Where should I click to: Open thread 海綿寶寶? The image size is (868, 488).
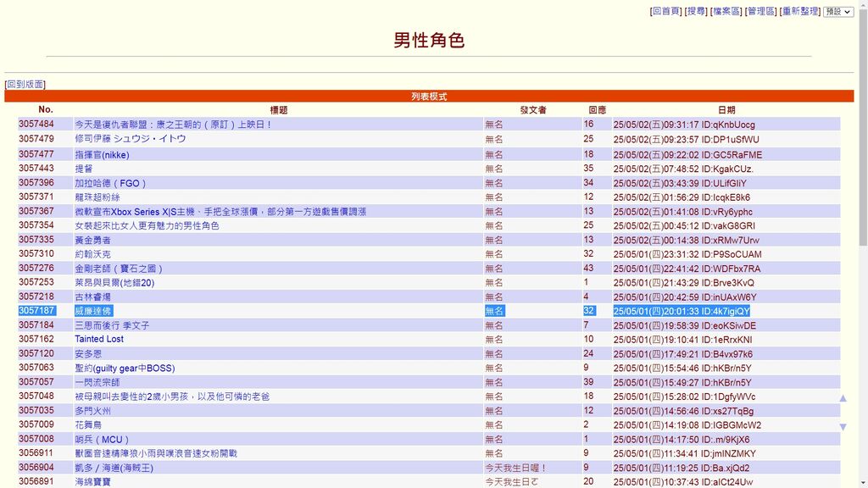[92, 482]
